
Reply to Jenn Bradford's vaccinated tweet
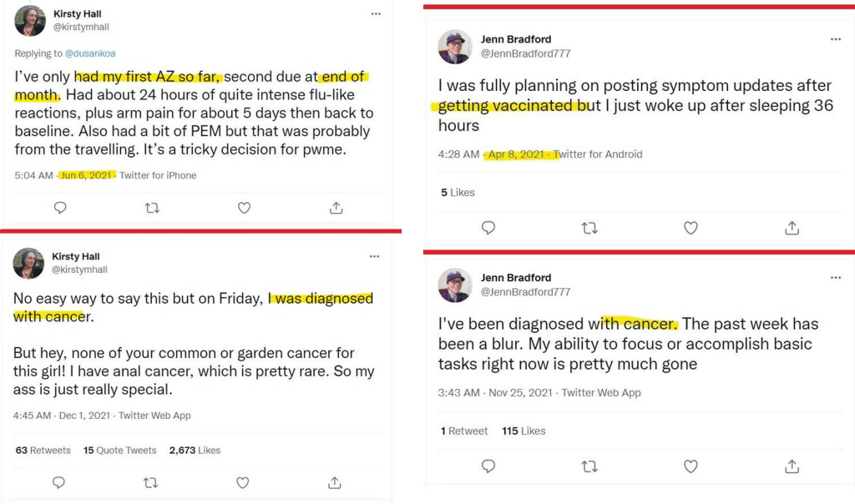coord(488,227)
